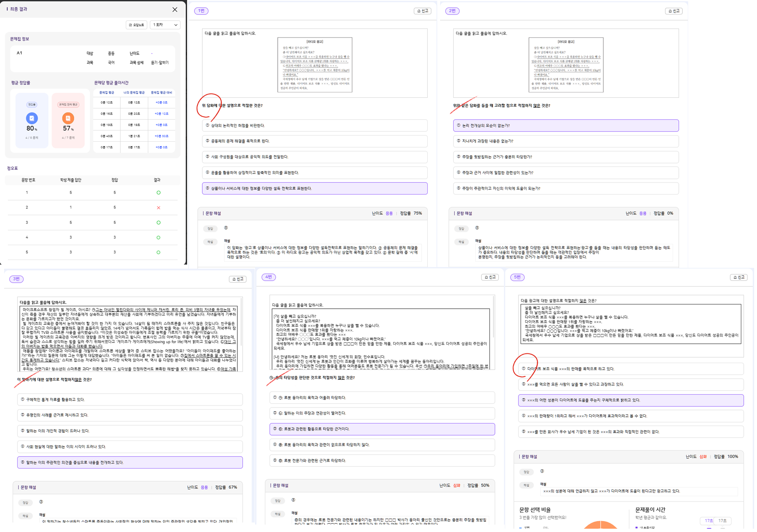The width and height of the screenshot is (757, 532).
Task: Choose '지나치게 과장된 내용은 없는가?' in question 2
Action: [565, 141]
